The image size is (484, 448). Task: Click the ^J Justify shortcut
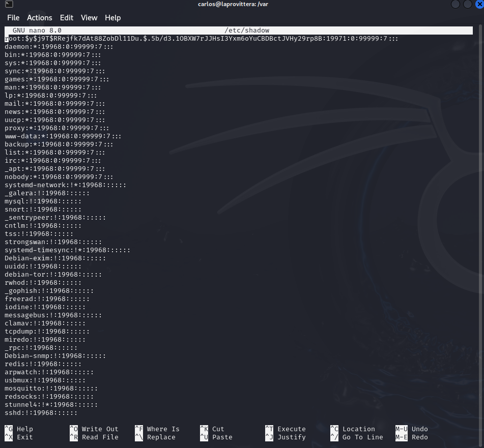pos(285,437)
